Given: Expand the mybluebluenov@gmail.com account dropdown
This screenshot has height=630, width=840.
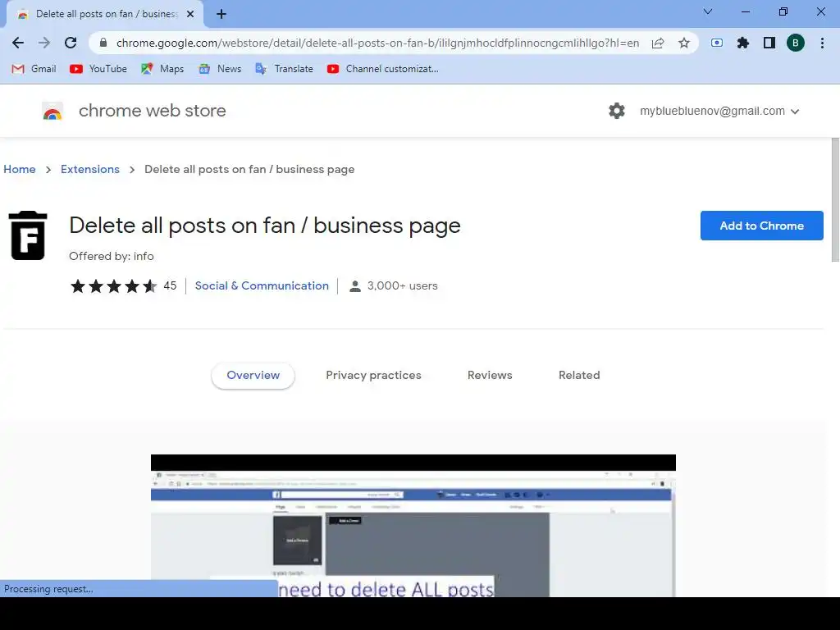Looking at the screenshot, I should (719, 112).
